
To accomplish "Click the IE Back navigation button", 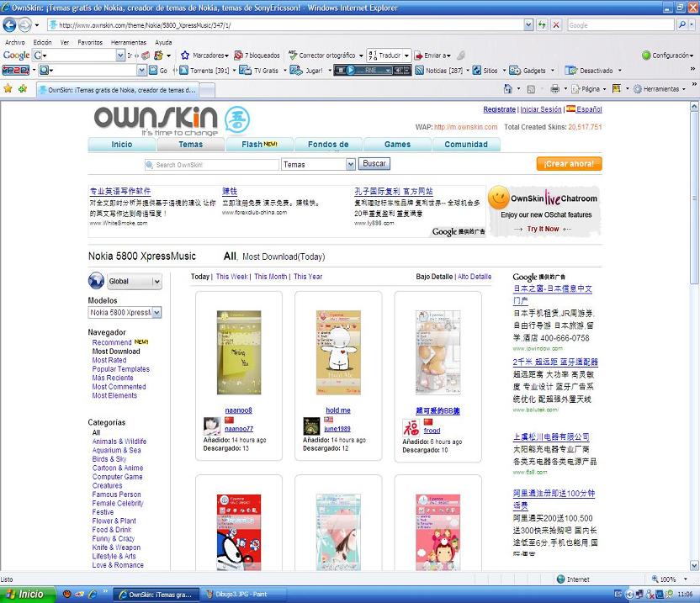I will coord(10,25).
